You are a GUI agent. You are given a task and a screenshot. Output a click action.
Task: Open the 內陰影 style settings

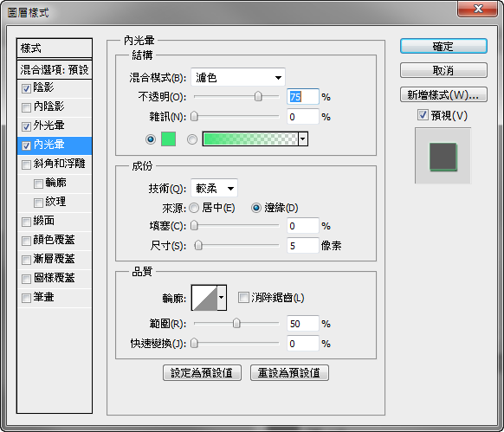48,106
